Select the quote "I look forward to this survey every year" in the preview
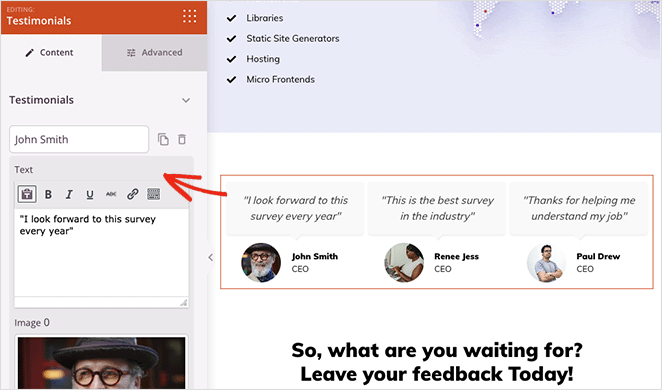 pos(296,208)
